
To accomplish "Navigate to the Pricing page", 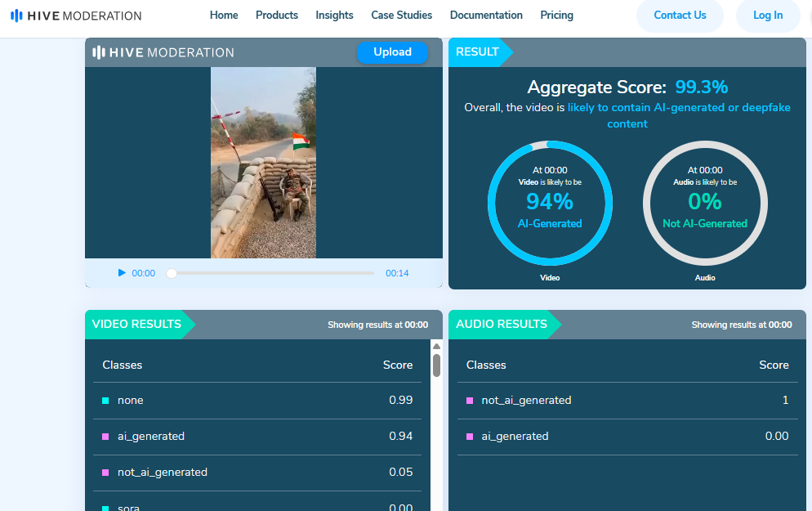I will [556, 16].
